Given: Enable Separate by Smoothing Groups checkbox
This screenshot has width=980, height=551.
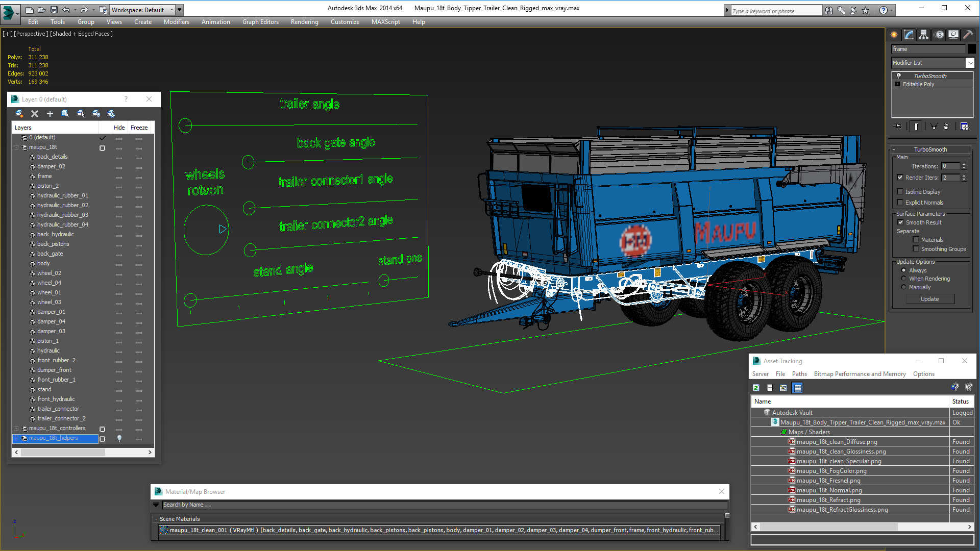Looking at the screenshot, I should 916,249.
